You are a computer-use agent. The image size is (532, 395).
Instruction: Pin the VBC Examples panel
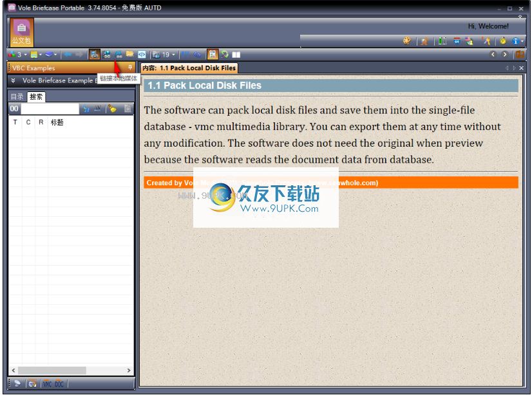(x=130, y=68)
